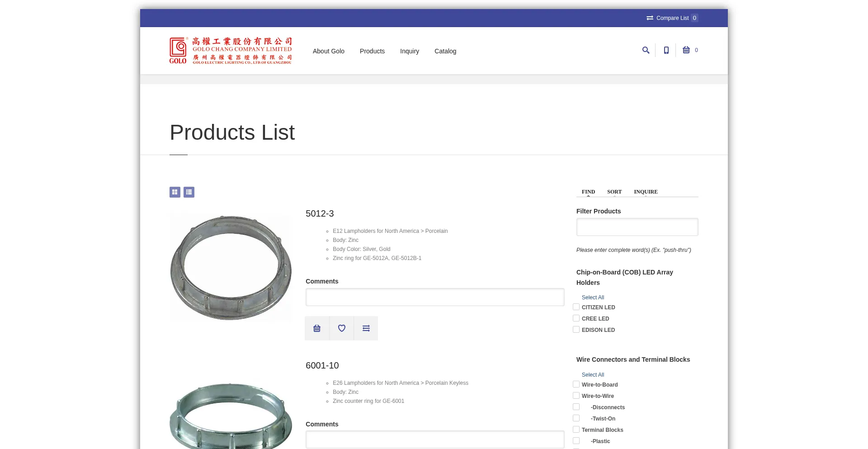Viewport: 868px width, 449px height.
Task: Open the Compare List link
Action: point(672,18)
